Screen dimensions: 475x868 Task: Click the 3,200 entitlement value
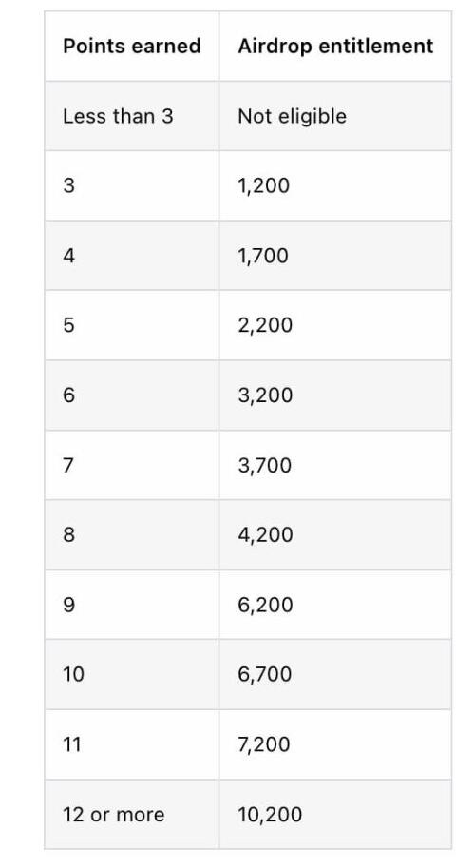pos(265,395)
